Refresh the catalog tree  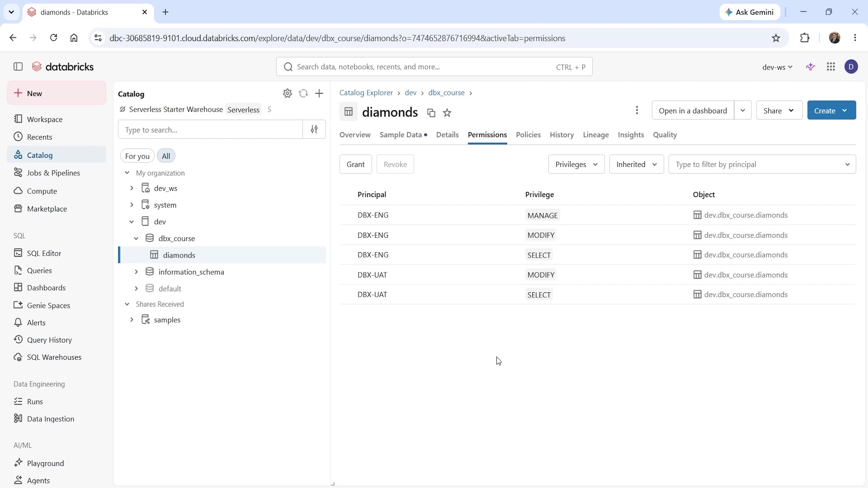tap(303, 94)
